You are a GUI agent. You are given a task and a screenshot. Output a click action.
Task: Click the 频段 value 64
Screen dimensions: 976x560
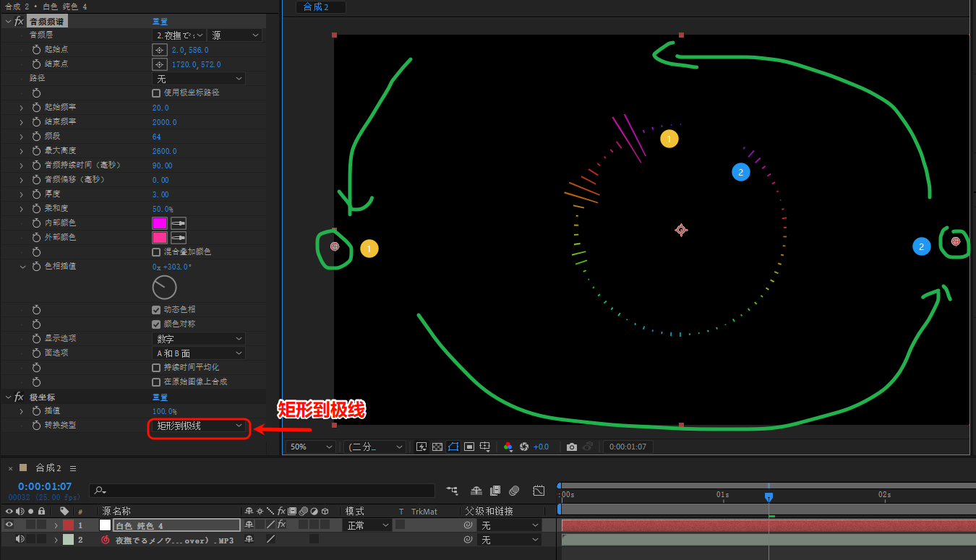157,137
